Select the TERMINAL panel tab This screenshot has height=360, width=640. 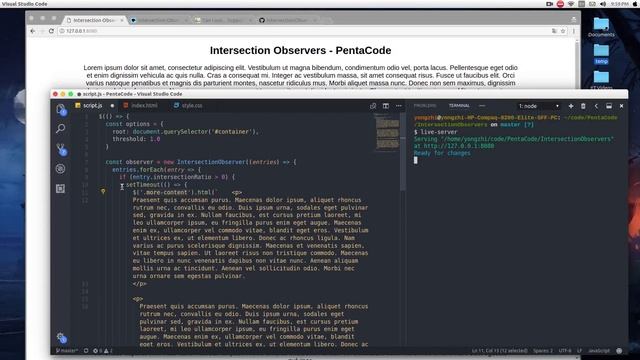click(459, 106)
